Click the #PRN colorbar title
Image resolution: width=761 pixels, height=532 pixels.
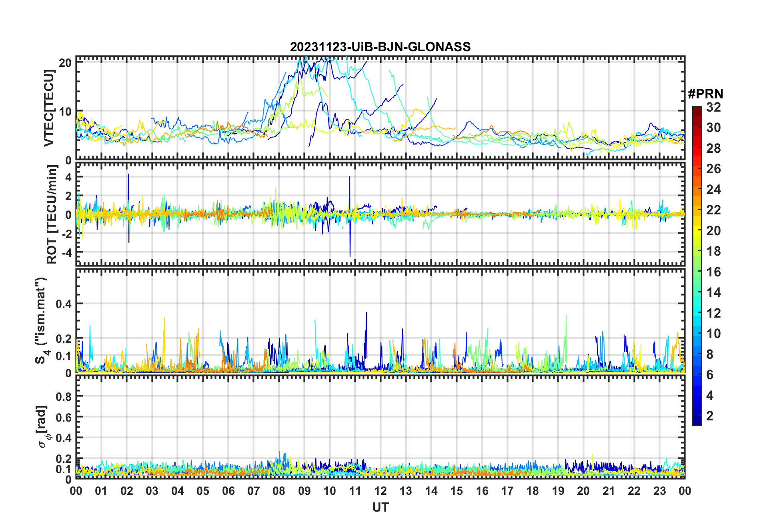pos(705,94)
